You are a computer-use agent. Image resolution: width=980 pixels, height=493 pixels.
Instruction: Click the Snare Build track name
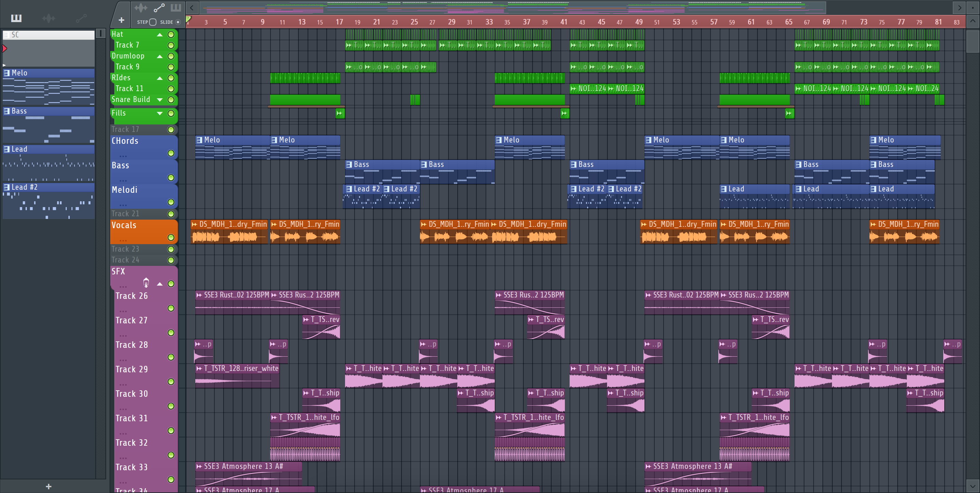click(130, 99)
